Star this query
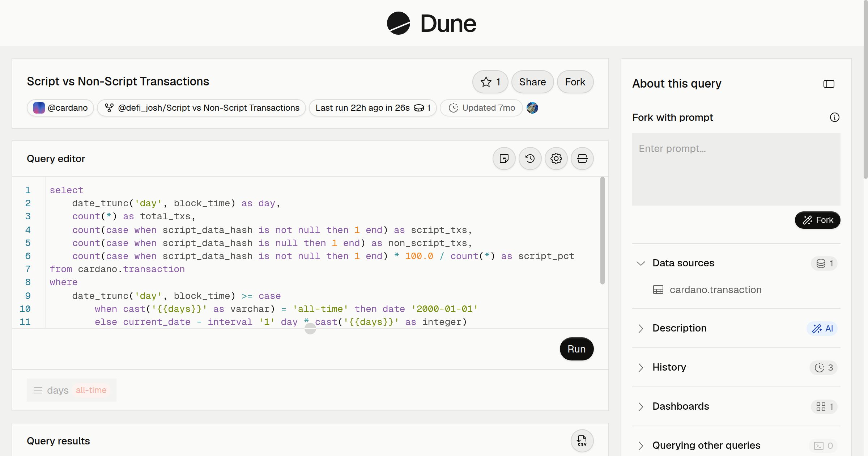The image size is (868, 456). coord(490,82)
